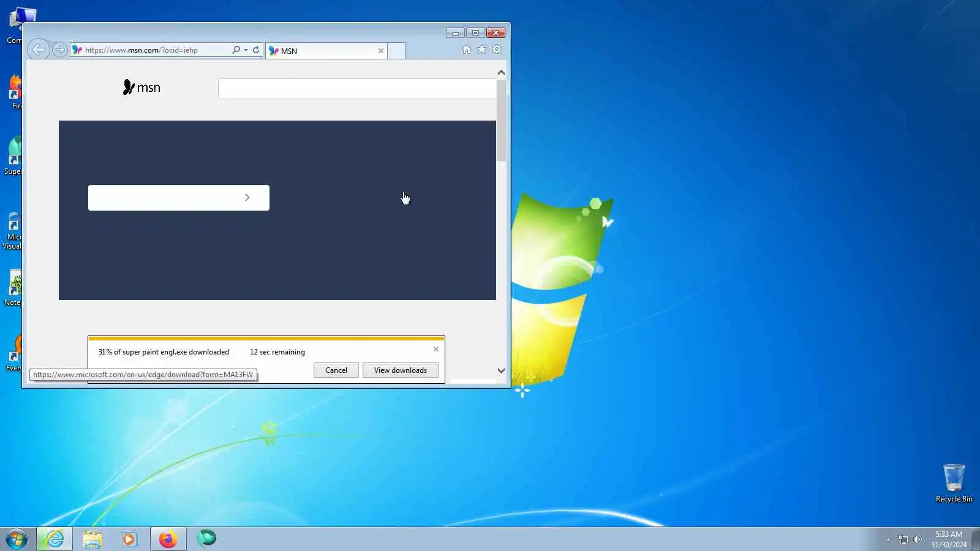Select the Firefox desktop shortcut
Screen dimensions: 980x551
(13, 92)
